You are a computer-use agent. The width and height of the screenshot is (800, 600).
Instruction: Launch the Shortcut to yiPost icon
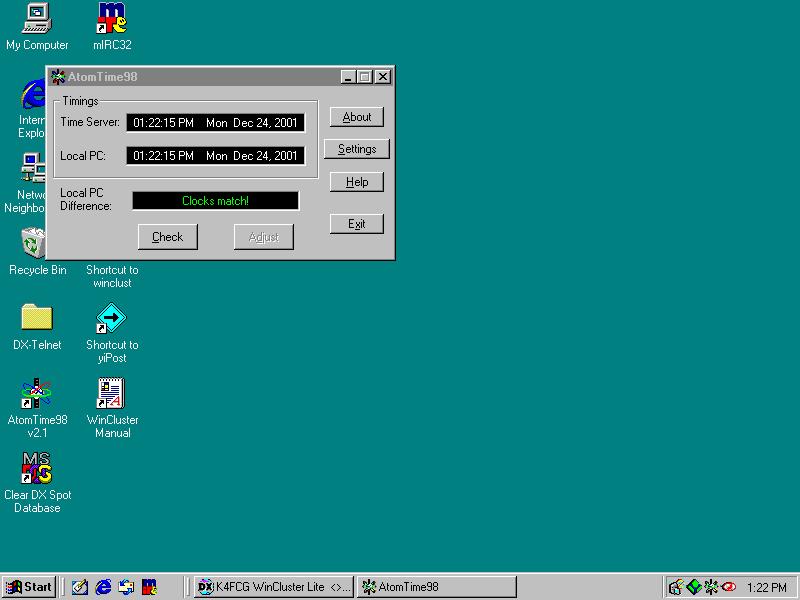(x=112, y=318)
